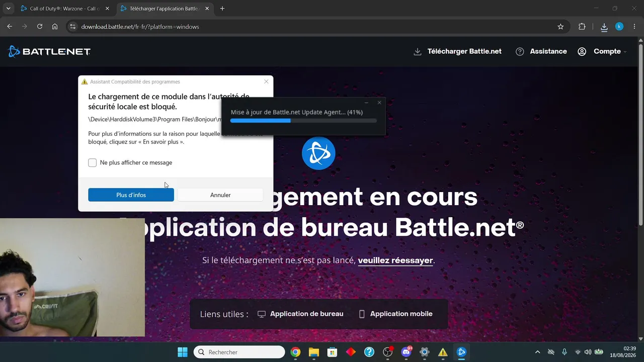Check "Ne plus afficher ce message"

coord(93,162)
